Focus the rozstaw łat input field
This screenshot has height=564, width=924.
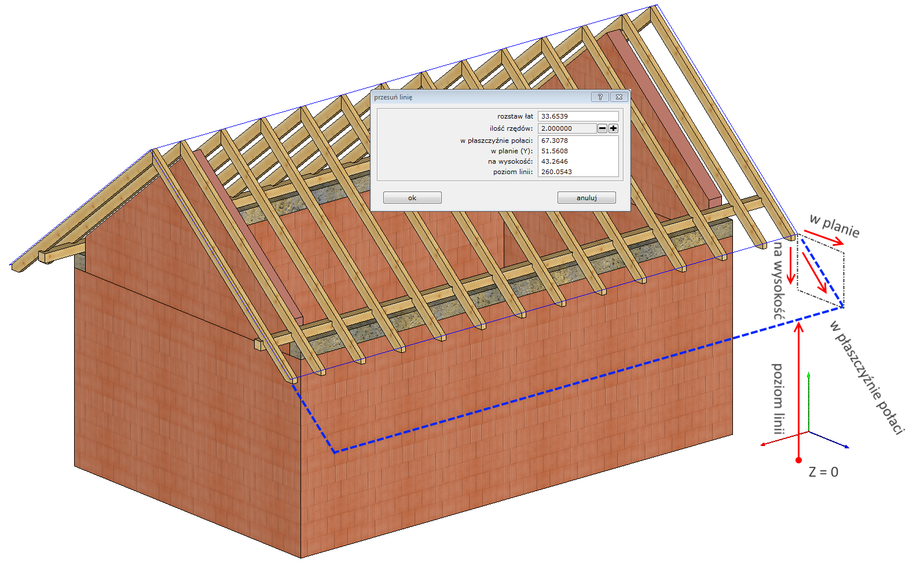pyautogui.click(x=578, y=116)
